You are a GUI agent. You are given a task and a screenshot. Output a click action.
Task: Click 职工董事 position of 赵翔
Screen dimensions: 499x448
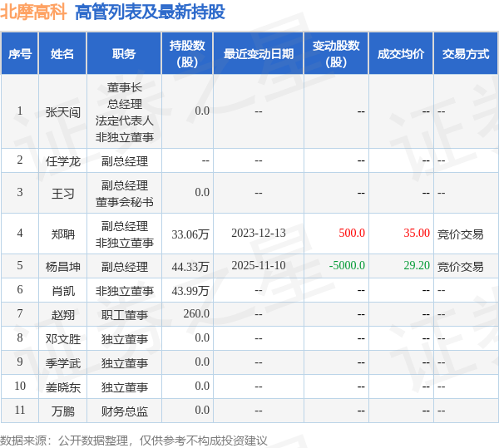[125, 315]
